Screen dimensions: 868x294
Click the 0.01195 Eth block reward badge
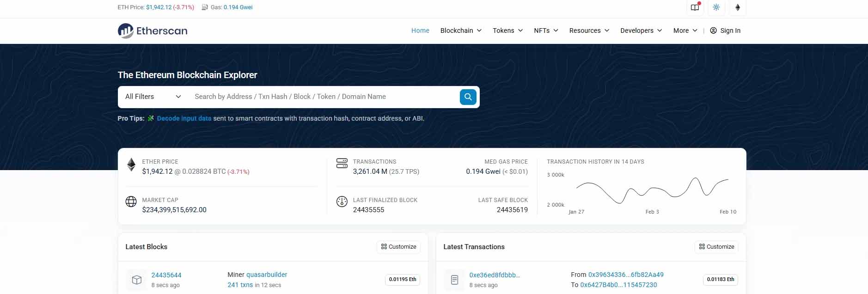[x=403, y=280]
